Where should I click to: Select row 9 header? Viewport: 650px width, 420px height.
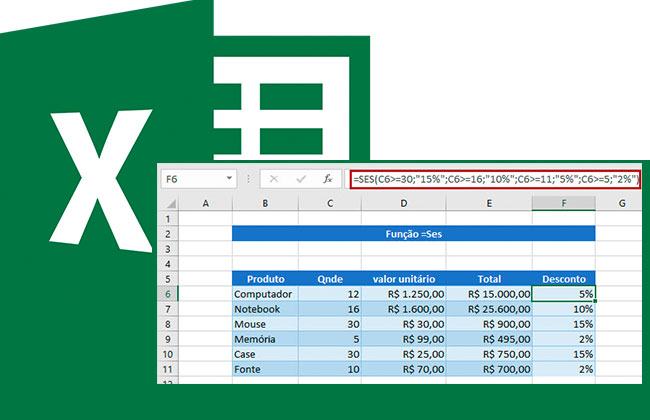click(x=168, y=339)
